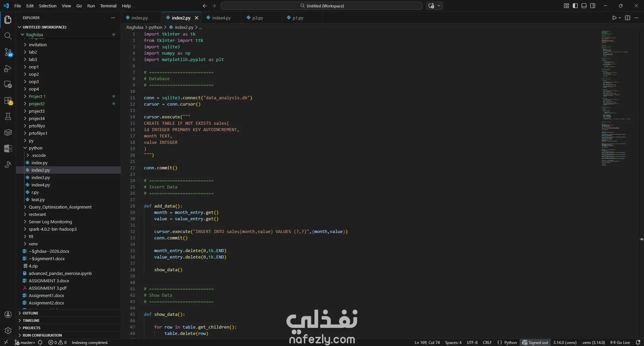The width and height of the screenshot is (644, 346).
Task: Go back with the navigation left arrow
Action: tap(205, 6)
